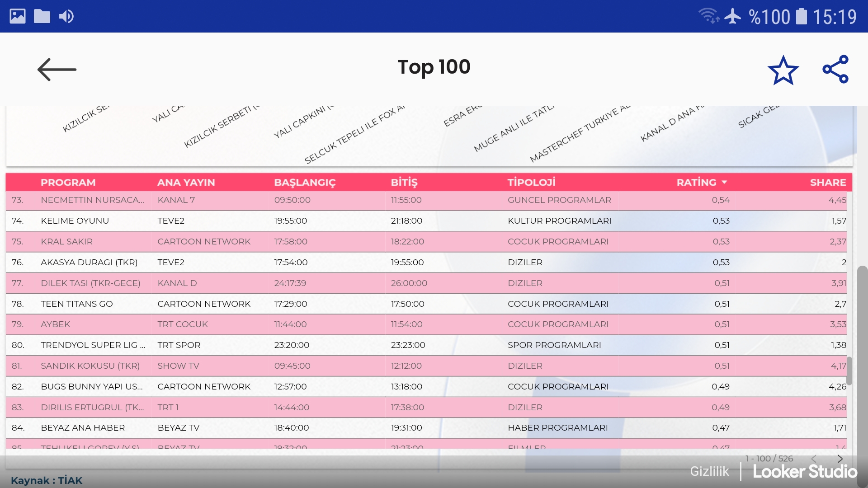The height and width of the screenshot is (488, 868).
Task: Open the share icon
Action: tap(835, 69)
